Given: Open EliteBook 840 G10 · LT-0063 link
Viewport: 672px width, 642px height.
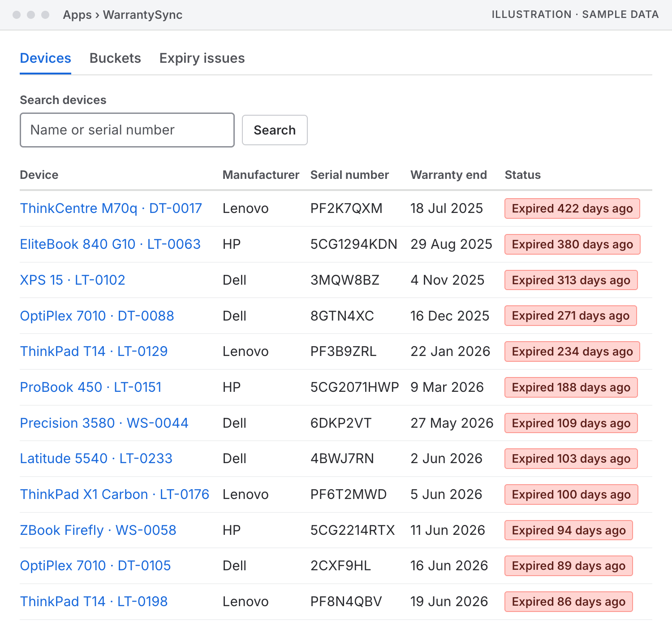Looking at the screenshot, I should coord(110,244).
